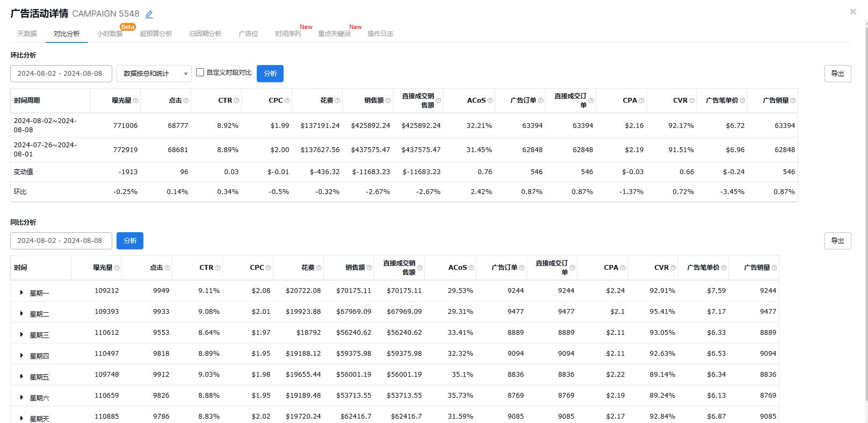
Task: Export 同比分析 table with 导出
Action: click(838, 241)
